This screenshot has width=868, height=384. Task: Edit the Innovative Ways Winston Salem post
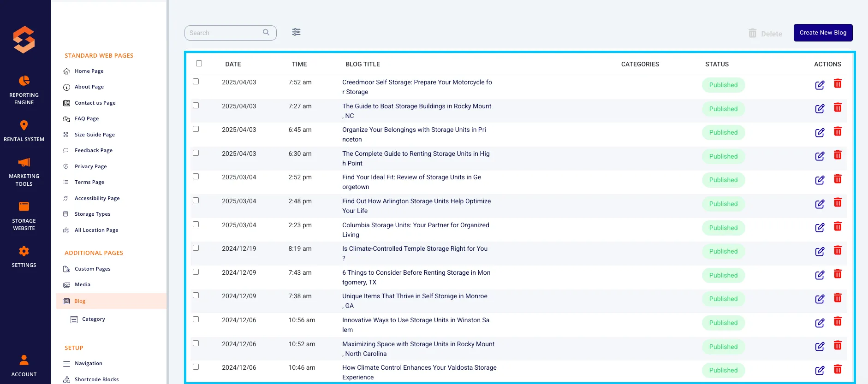(x=820, y=323)
